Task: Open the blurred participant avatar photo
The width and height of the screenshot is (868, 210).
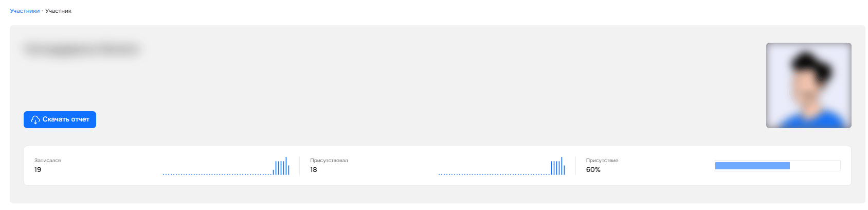Action: pyautogui.click(x=808, y=85)
